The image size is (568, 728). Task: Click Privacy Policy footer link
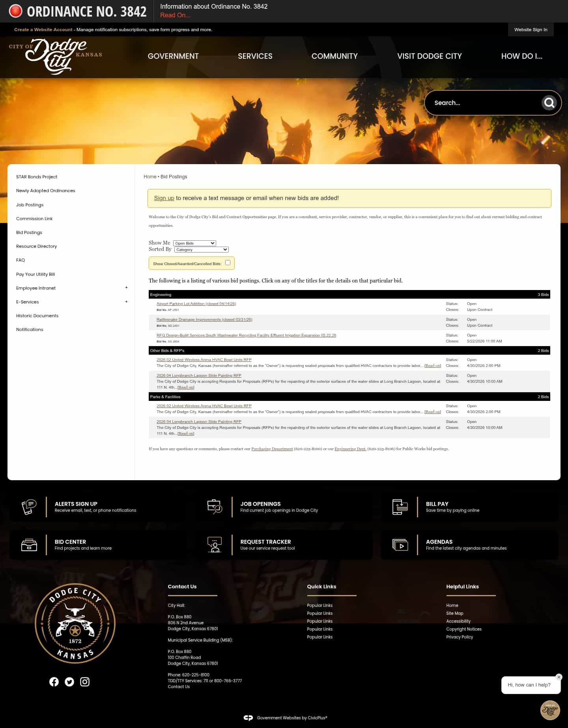[460, 637]
